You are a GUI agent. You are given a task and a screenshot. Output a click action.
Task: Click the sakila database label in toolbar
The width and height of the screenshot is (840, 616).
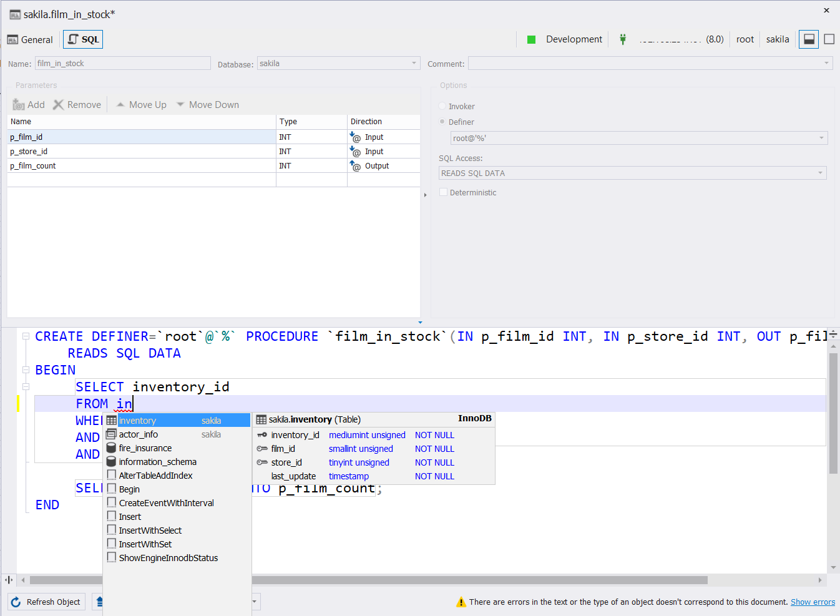pos(778,39)
